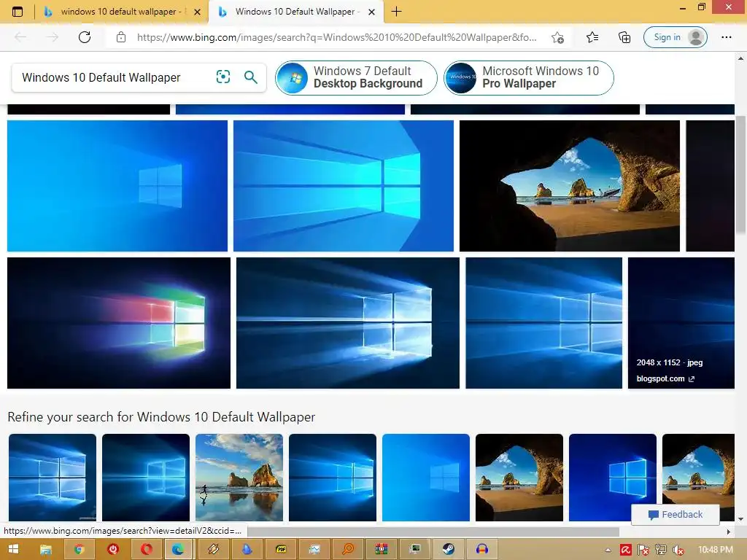Refresh the current Bing page

point(85,37)
